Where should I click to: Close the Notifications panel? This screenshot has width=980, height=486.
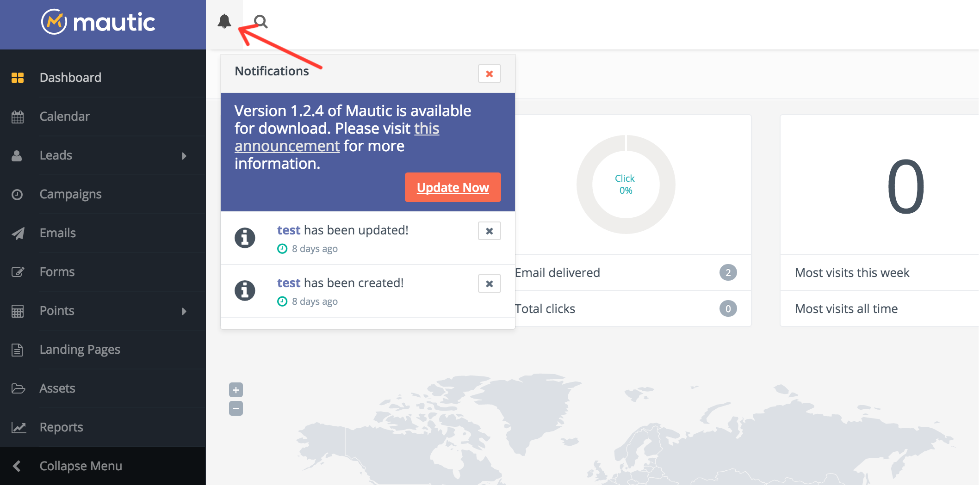(490, 74)
